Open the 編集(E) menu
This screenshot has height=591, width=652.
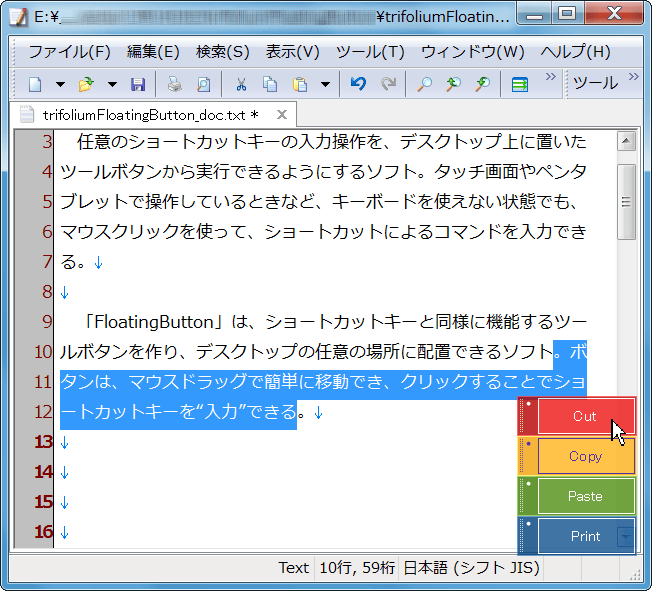coord(153,52)
